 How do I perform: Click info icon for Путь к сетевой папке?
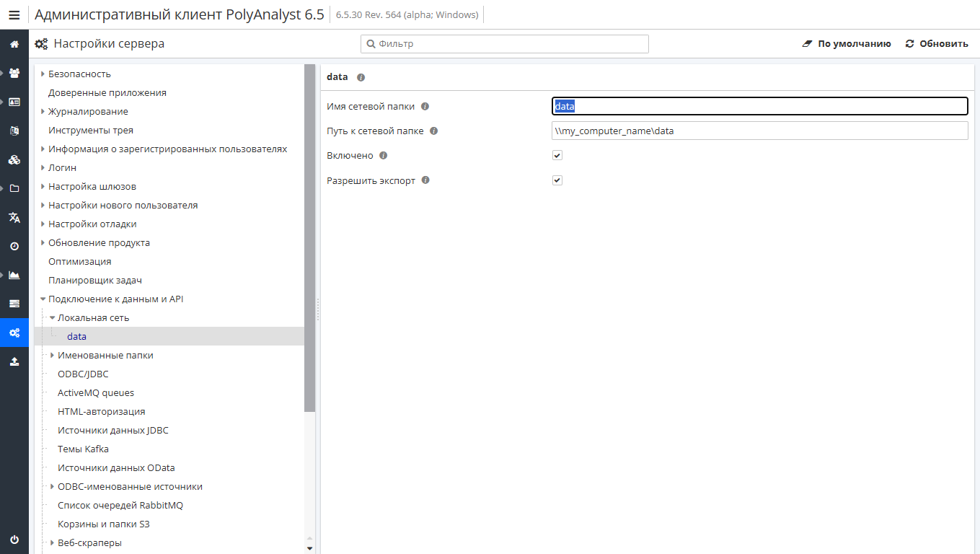tap(433, 131)
